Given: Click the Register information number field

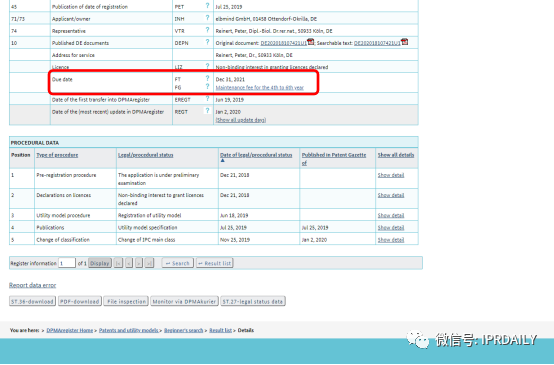Looking at the screenshot, I should tap(67, 263).
